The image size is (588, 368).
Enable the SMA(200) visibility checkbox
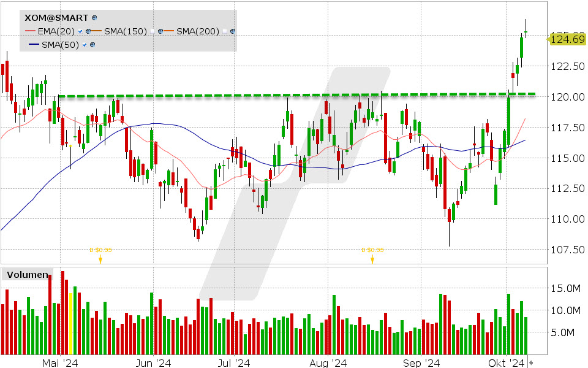tap(224, 31)
